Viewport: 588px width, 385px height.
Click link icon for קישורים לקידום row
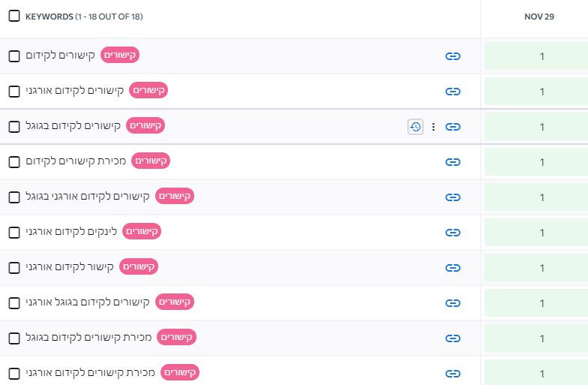click(x=453, y=56)
